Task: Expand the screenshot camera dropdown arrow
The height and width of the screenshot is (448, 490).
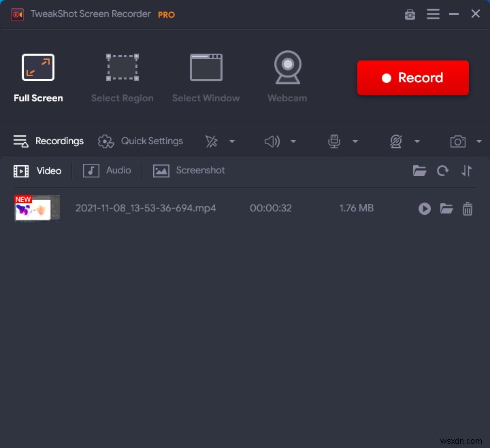Action: 478,141
